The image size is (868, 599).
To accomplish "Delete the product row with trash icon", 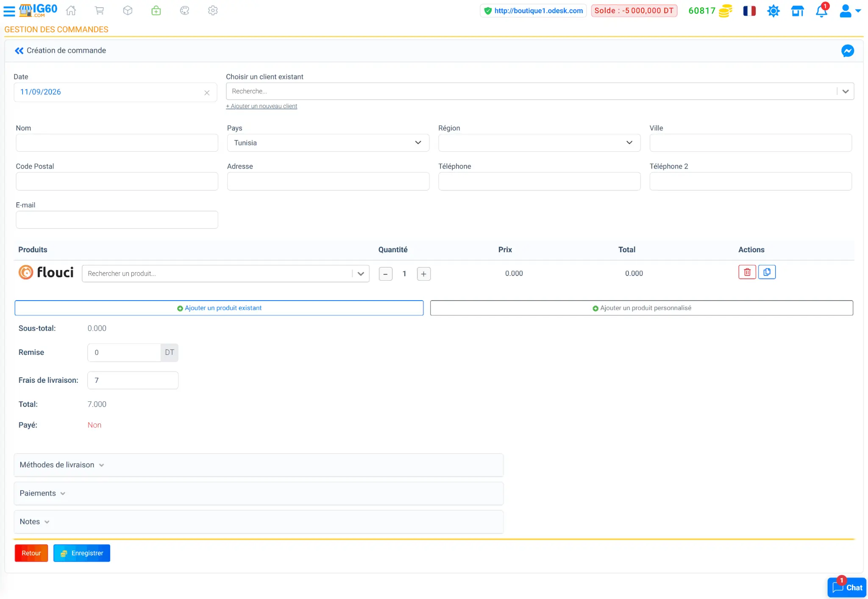I will pyautogui.click(x=747, y=272).
